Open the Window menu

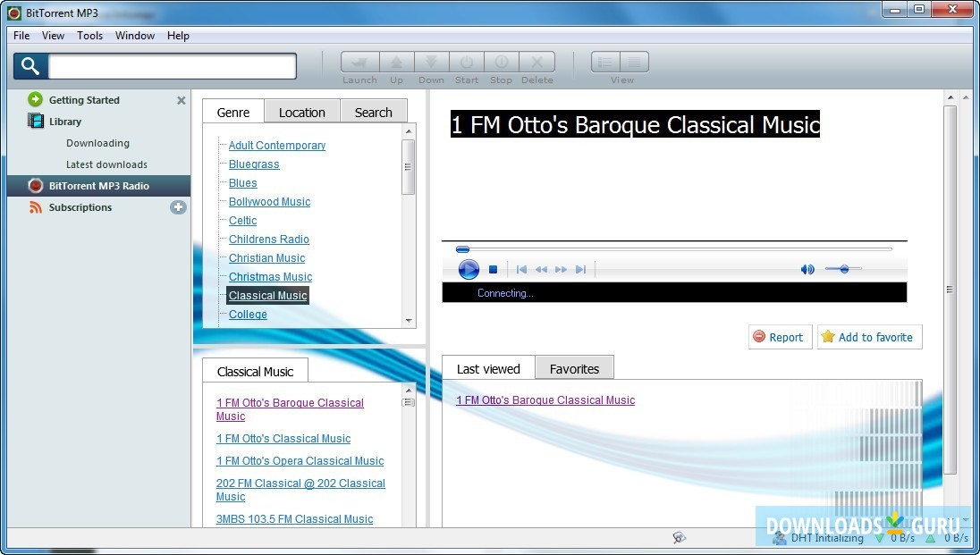(135, 36)
